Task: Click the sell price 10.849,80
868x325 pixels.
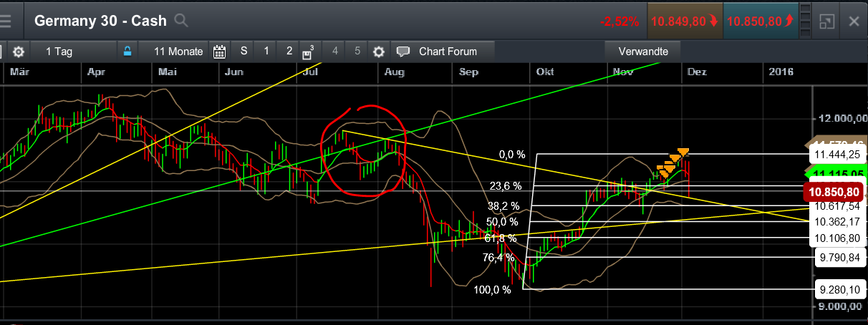Action: [685, 21]
